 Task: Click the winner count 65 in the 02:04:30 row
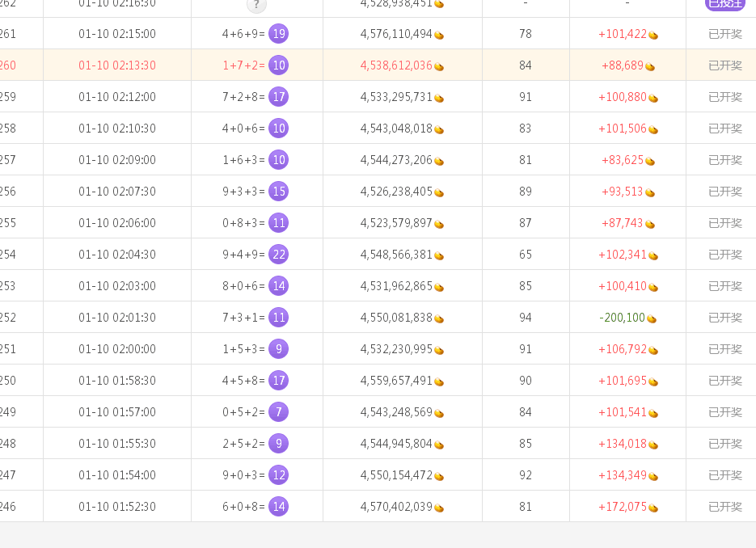526,255
